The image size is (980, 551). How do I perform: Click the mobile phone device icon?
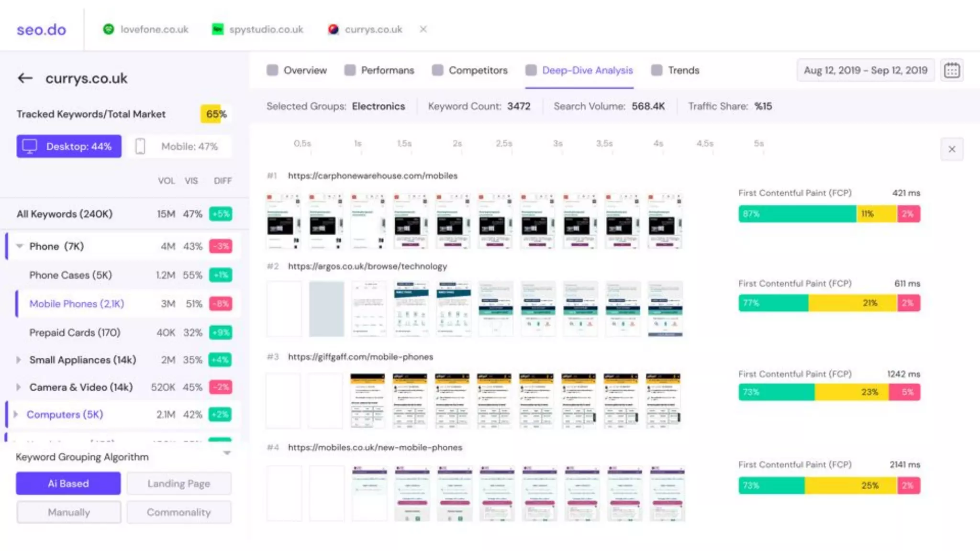140,146
